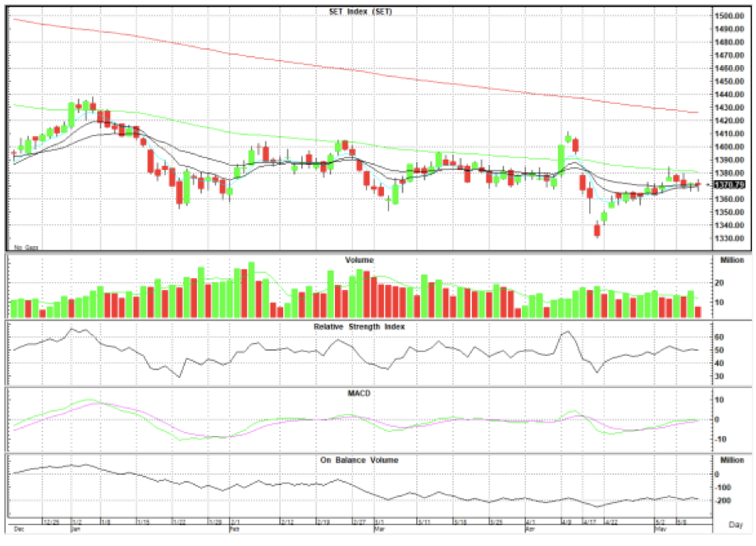Click the 60 tick on RSI axis
This screenshot has width=756, height=546.
tap(720, 337)
